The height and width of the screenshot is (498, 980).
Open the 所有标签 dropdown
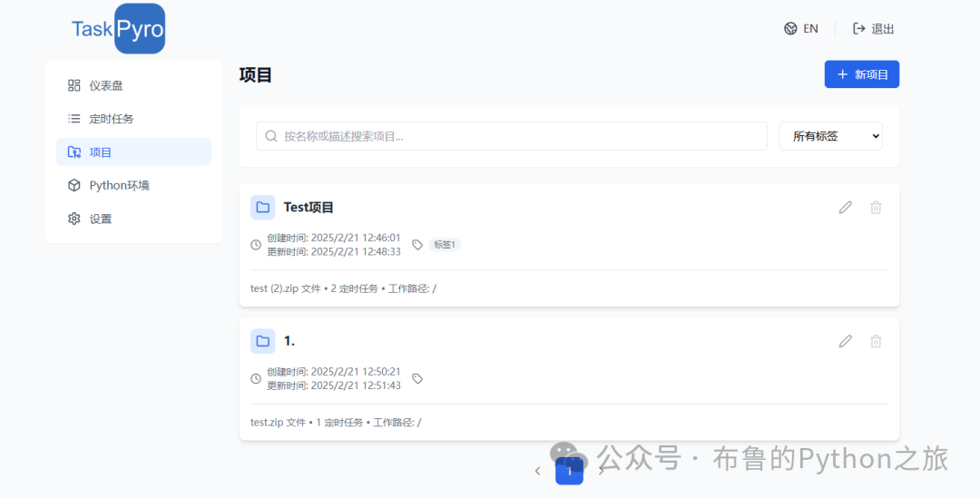(830, 136)
